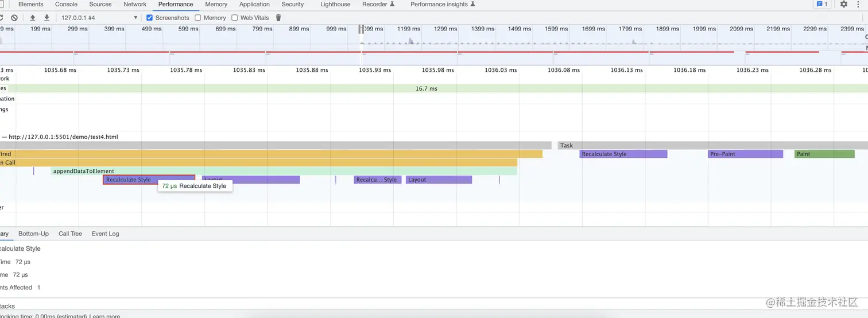Click the load profile upload arrow icon
Image resolution: width=868 pixels, height=318 pixels.
click(33, 18)
